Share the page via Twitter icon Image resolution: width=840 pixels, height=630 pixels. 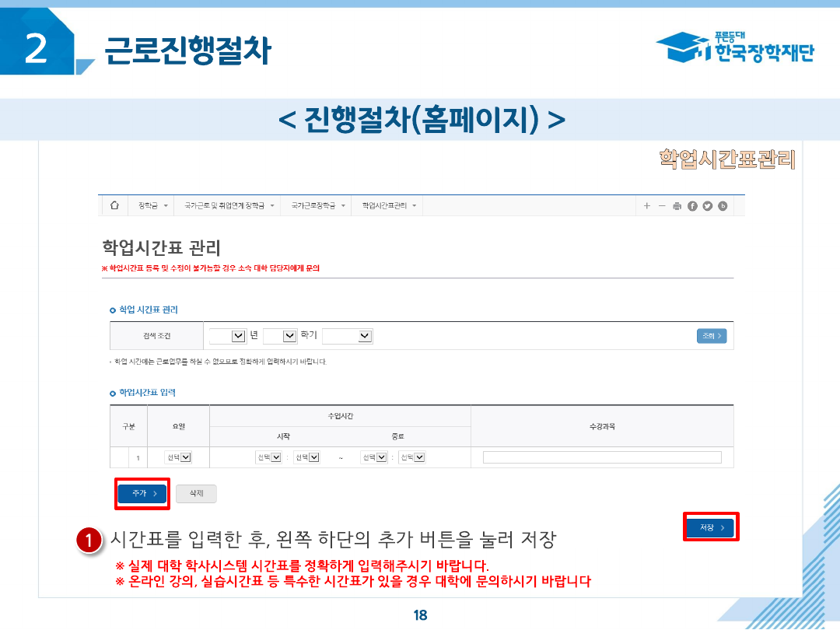point(708,206)
